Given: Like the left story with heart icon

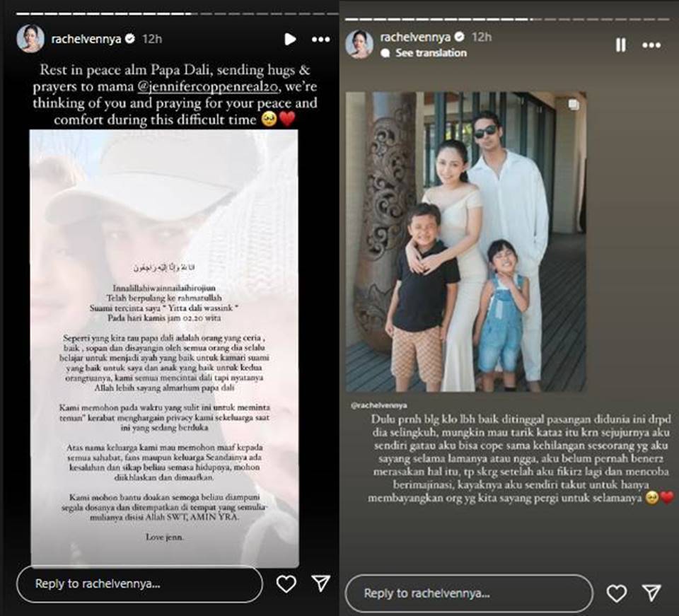Looking at the screenshot, I should 286,584.
